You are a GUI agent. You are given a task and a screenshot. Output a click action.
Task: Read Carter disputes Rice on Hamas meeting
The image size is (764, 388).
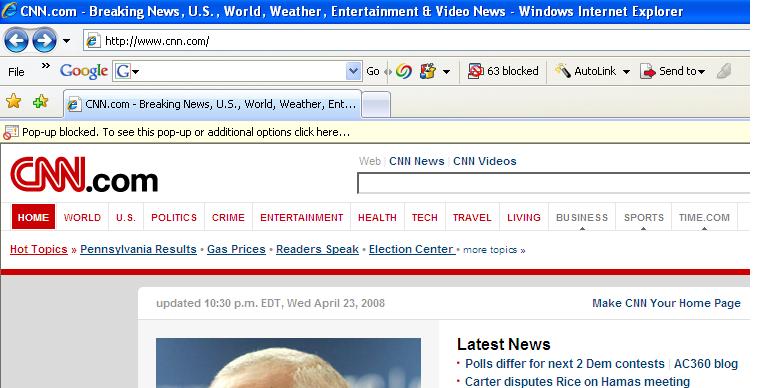pyautogui.click(x=577, y=381)
